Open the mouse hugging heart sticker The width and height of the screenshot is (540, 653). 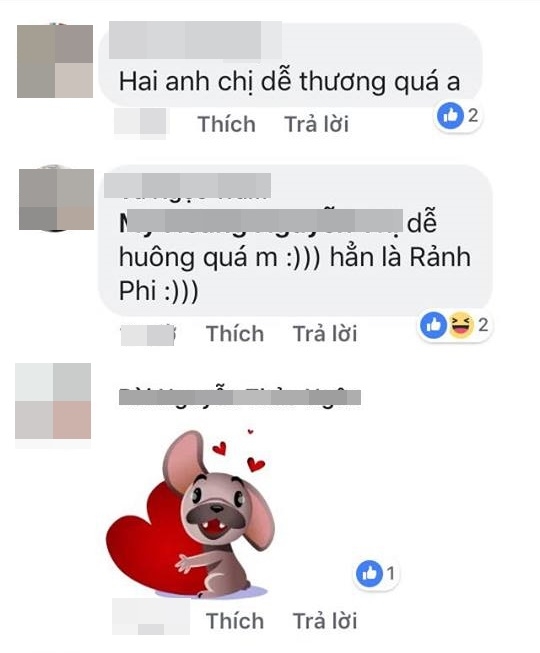coord(190,513)
